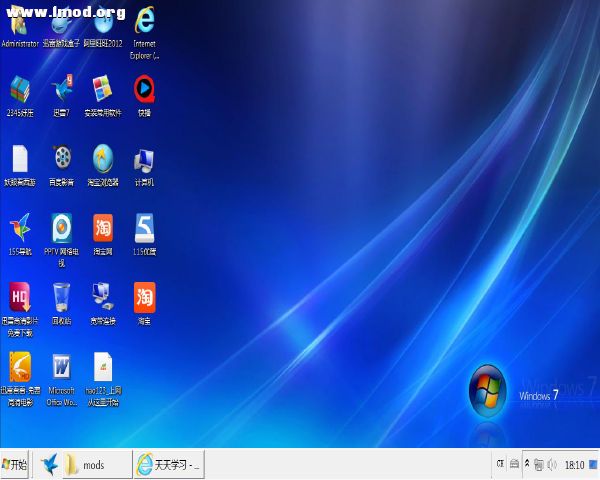Launch PPTV 网络电视 from the desktop
This screenshot has height=480, width=600.
(x=62, y=228)
